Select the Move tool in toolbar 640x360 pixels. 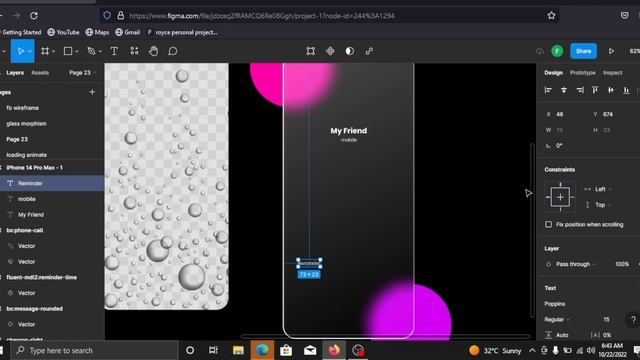(20, 51)
